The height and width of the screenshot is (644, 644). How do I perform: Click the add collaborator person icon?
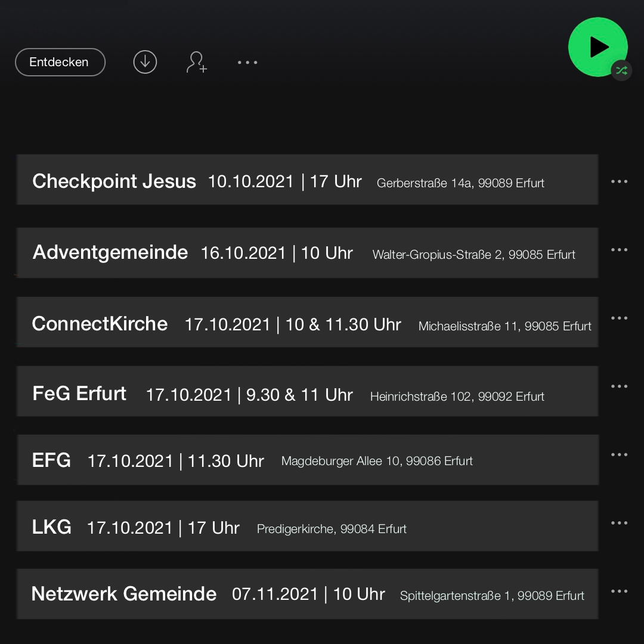197,63
